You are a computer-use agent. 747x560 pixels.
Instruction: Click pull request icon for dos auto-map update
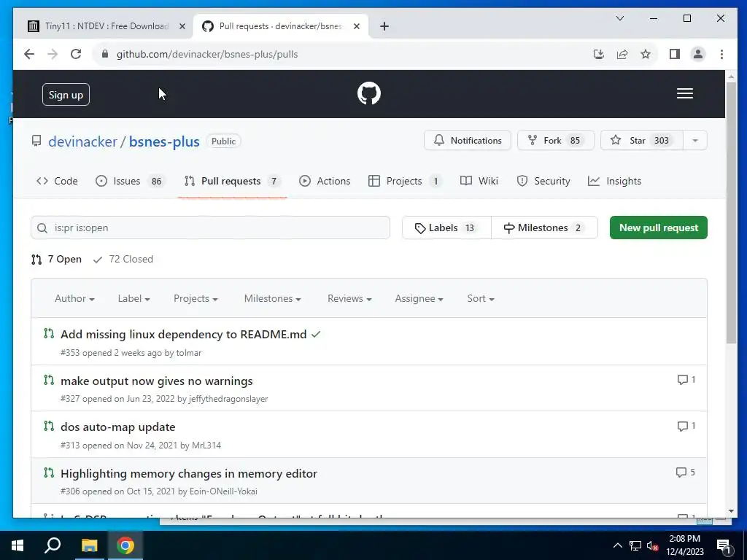(x=49, y=426)
